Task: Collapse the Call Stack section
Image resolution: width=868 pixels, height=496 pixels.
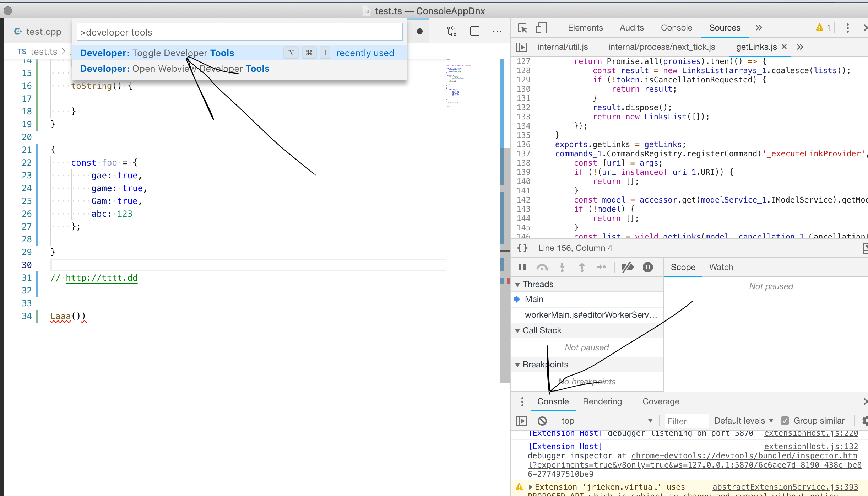Action: point(518,330)
